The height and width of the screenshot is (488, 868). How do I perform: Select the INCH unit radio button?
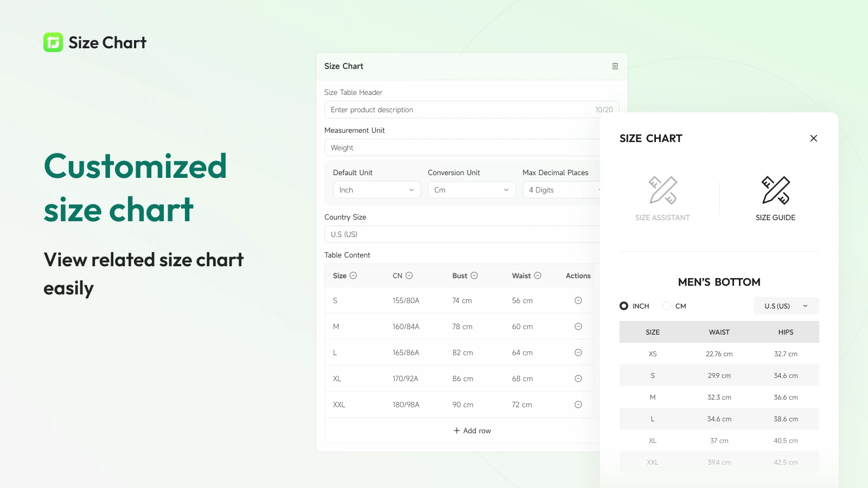click(x=624, y=306)
